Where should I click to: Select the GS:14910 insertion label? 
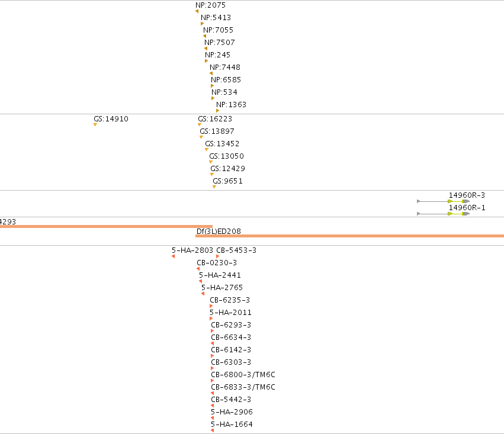[x=111, y=119]
